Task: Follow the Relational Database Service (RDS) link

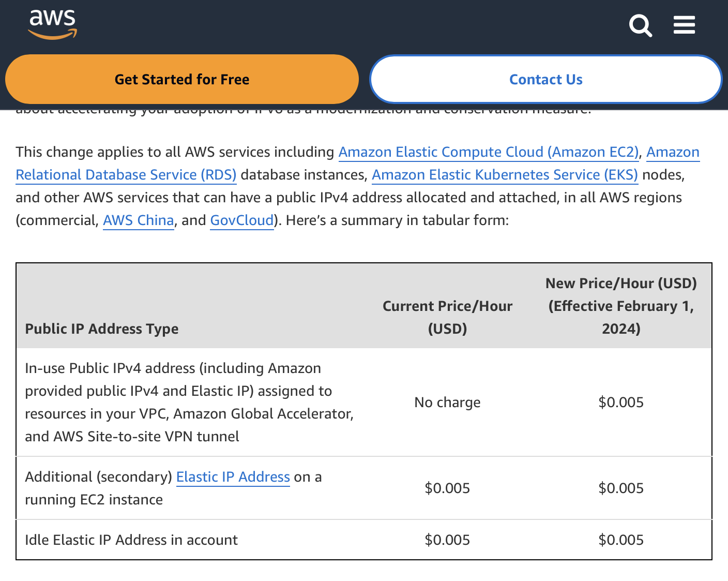Action: [126, 175]
